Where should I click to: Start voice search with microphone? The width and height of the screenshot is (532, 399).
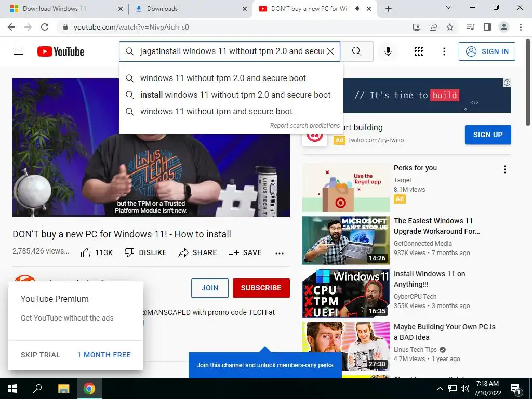point(388,51)
